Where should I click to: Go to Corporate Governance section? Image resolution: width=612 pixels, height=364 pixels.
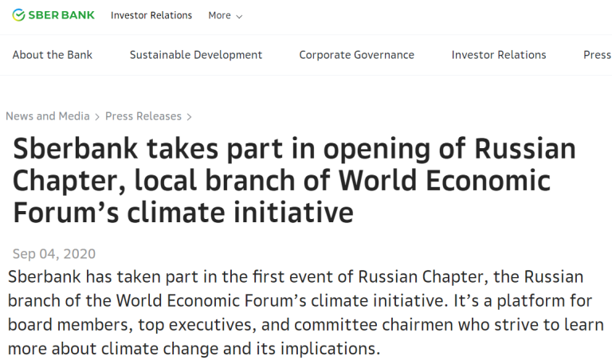(356, 55)
